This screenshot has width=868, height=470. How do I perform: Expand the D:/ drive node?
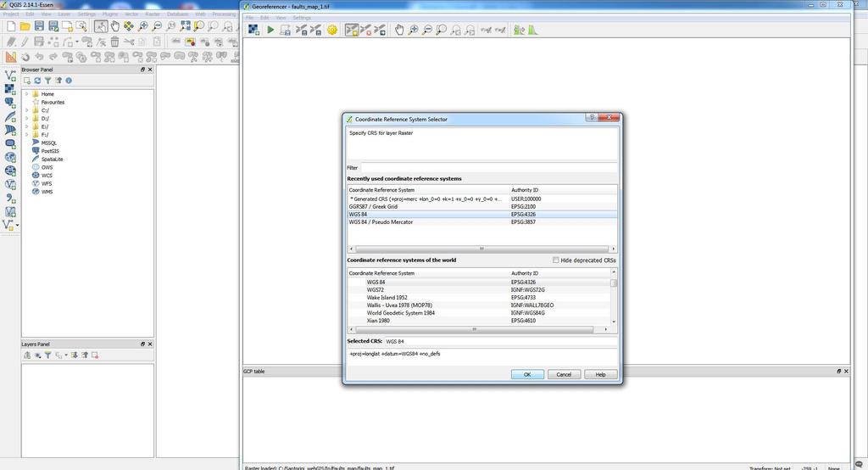click(26, 119)
